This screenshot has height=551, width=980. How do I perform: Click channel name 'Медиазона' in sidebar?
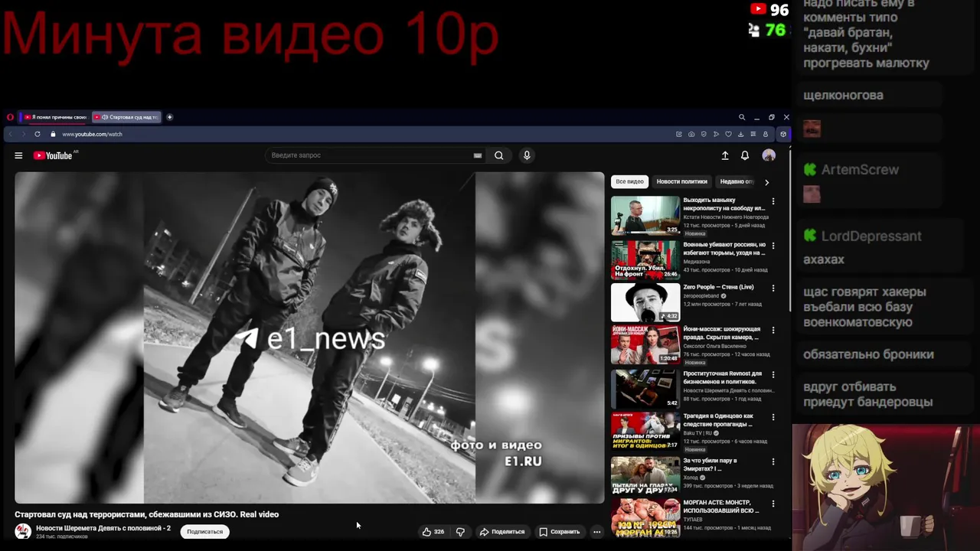pos(697,262)
